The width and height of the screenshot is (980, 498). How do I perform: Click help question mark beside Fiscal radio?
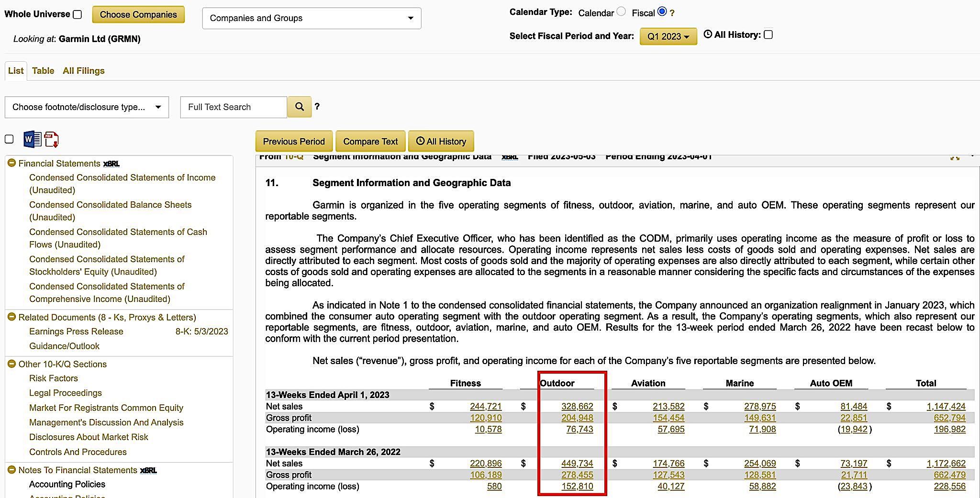672,13
